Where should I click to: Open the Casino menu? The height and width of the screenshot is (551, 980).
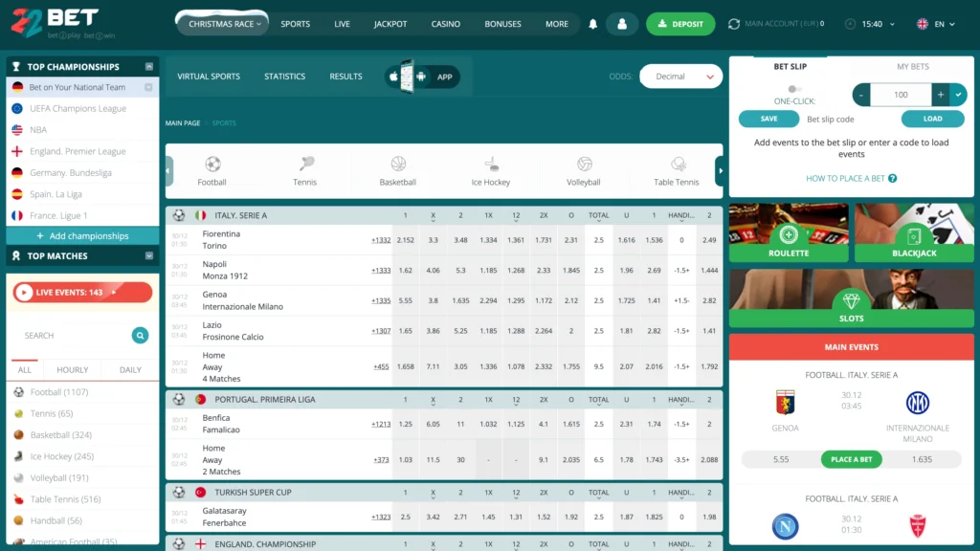(x=446, y=24)
